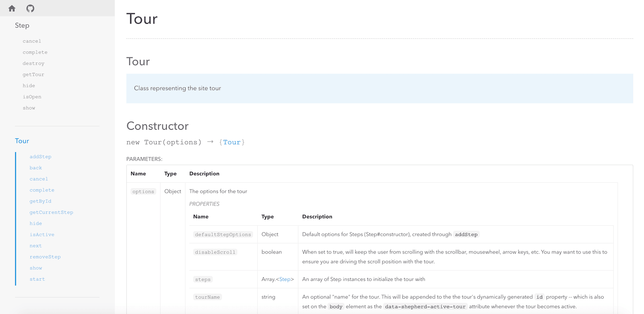Select cancel under the Tour section
This screenshot has height=314, width=644.
(x=39, y=179)
